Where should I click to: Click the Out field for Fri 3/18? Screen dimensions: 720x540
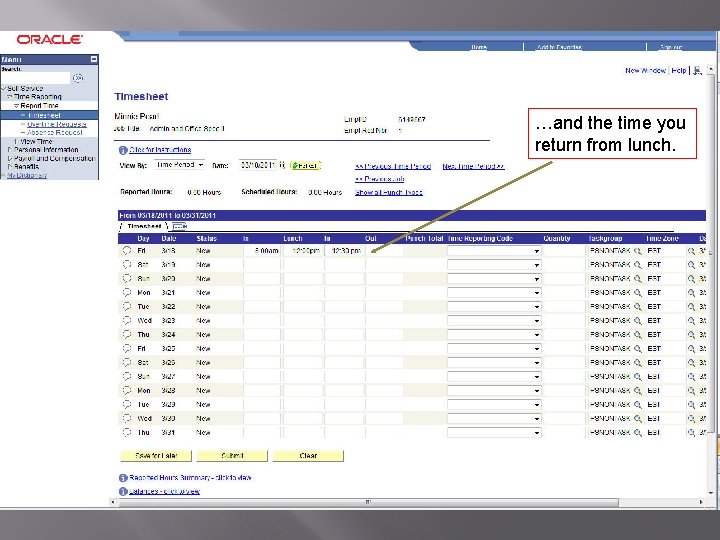point(384,251)
